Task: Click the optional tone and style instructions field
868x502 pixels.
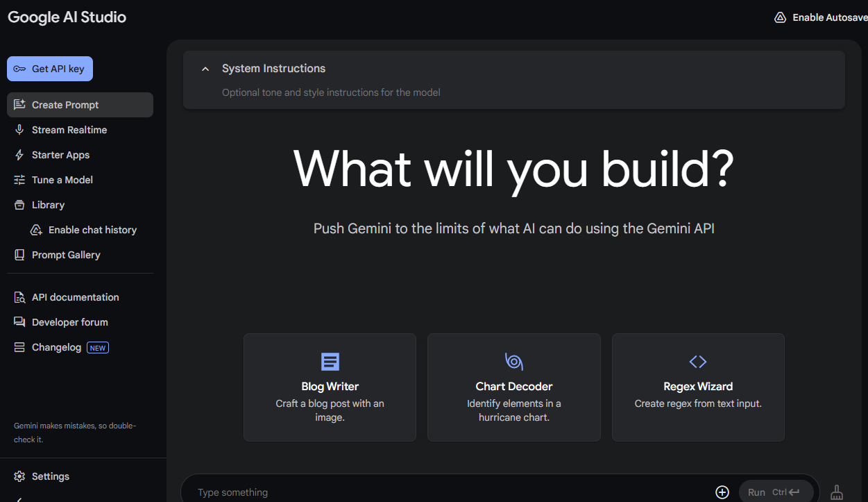Action: [x=331, y=92]
